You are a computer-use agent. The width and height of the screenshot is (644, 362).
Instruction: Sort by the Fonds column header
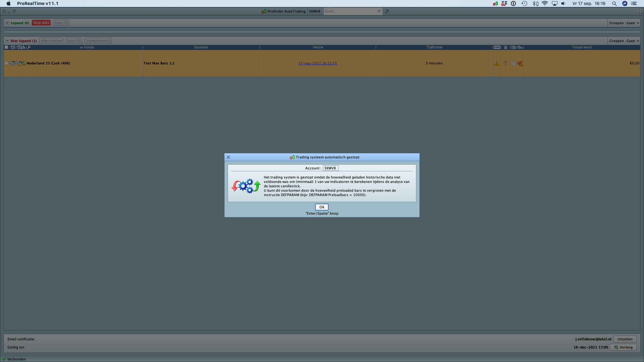coord(89,47)
